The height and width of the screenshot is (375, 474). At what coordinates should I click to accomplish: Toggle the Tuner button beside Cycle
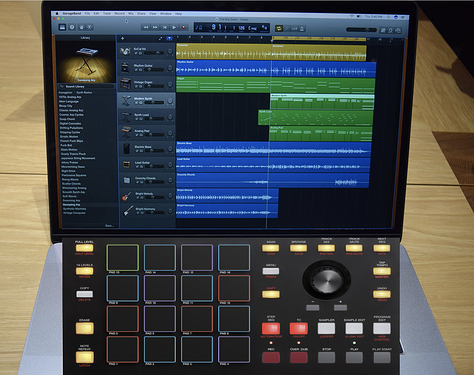tap(287, 29)
